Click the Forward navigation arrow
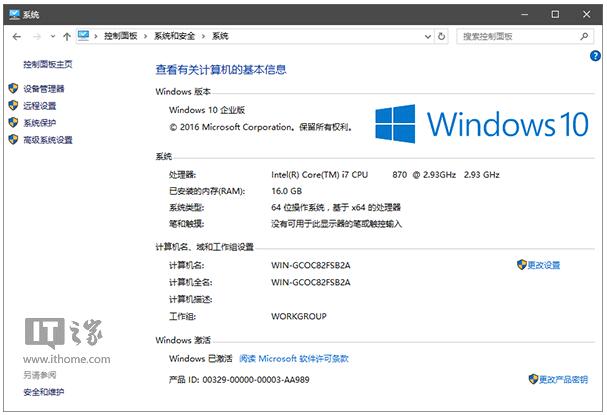Viewport: 607px width, 415px height. click(x=36, y=36)
